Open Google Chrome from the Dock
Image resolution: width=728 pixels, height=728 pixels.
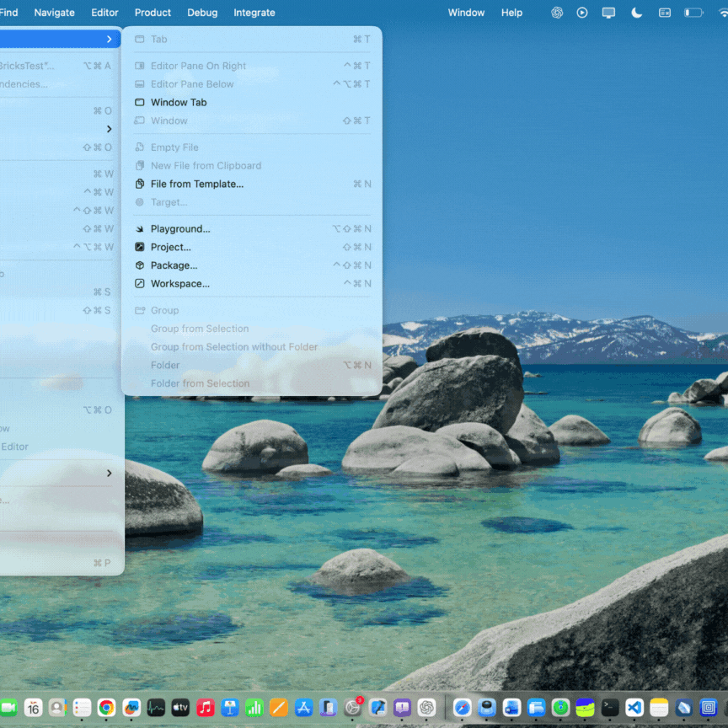point(106,709)
